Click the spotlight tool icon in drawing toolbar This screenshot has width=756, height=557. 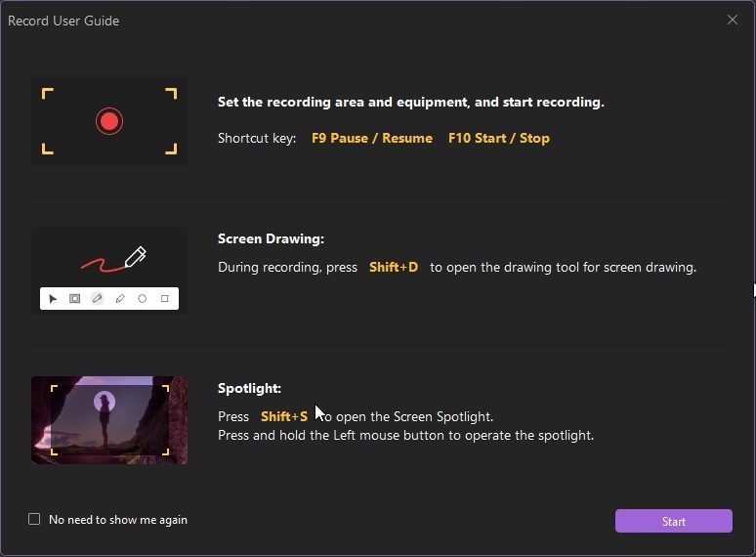pyautogui.click(x=75, y=298)
